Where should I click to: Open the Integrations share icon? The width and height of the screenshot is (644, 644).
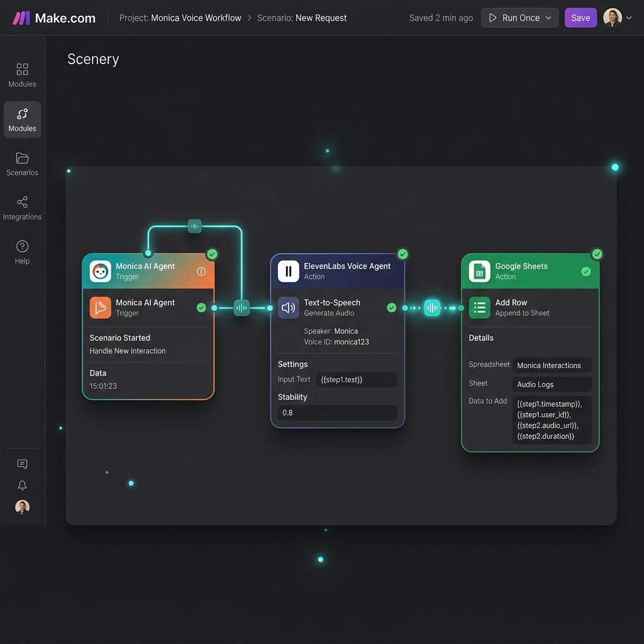[22, 202]
